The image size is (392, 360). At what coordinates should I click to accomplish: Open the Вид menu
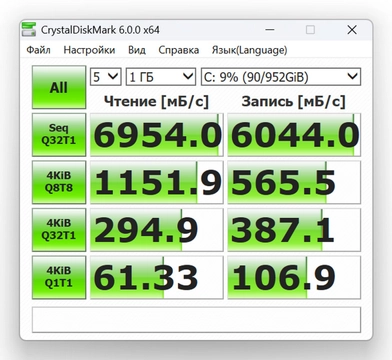point(137,50)
